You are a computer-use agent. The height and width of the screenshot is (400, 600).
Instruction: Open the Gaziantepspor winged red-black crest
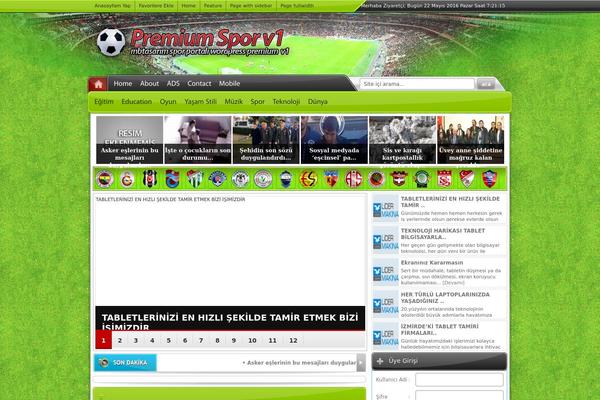(398, 179)
